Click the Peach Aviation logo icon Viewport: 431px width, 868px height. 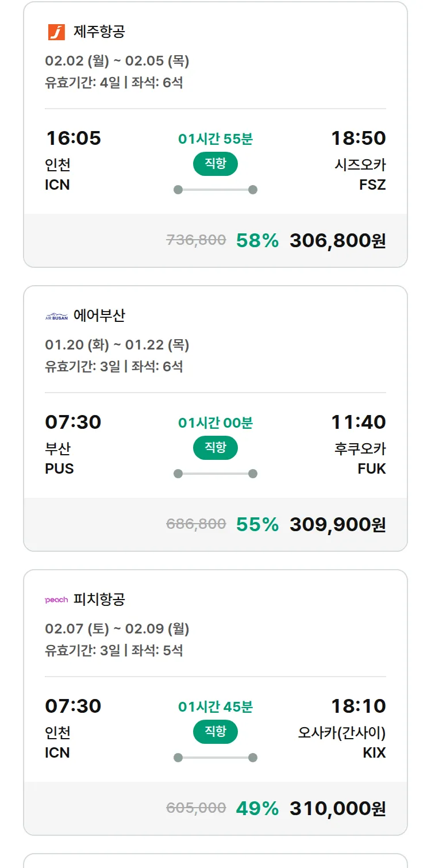[56, 600]
